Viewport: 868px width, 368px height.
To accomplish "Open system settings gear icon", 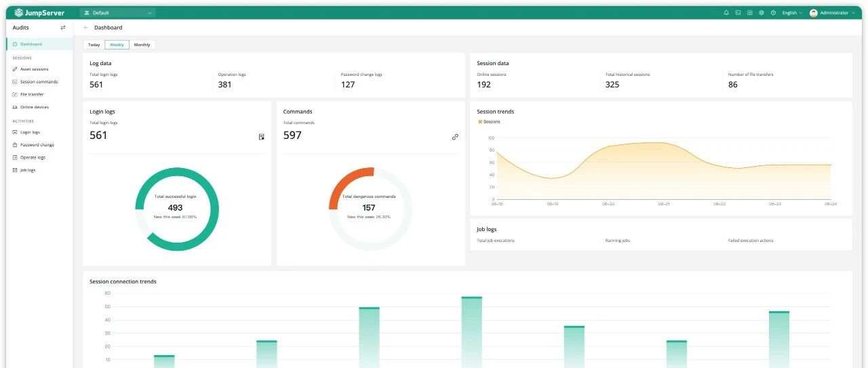I will [x=762, y=13].
